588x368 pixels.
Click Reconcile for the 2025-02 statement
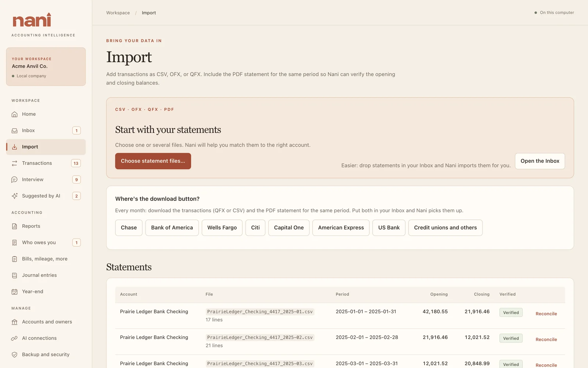pos(546,340)
